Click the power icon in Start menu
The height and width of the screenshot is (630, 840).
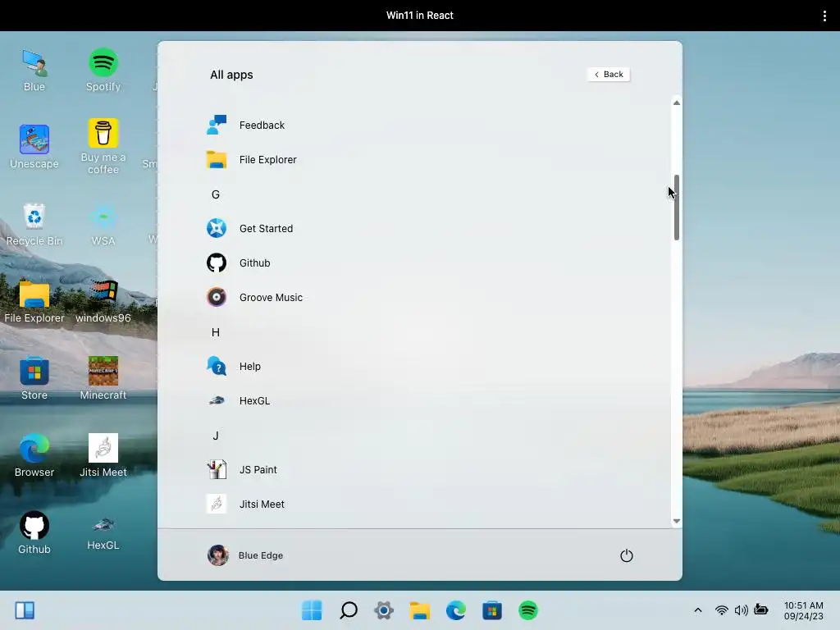(x=626, y=555)
